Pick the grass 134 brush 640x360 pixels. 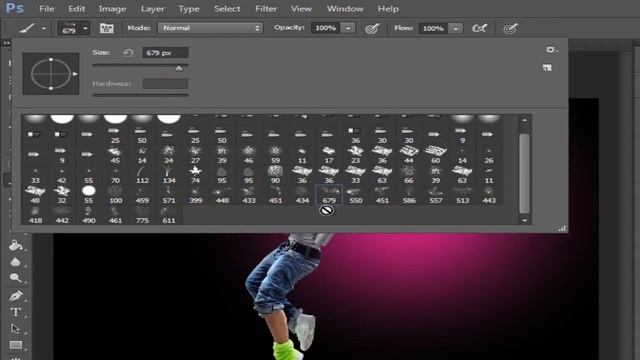pos(169,175)
